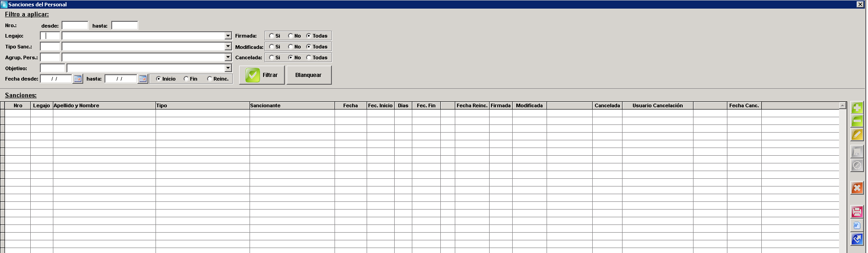The width and height of the screenshot is (868, 253).
Task: Expand the Tipo Sanc. dropdown
Action: 228,47
